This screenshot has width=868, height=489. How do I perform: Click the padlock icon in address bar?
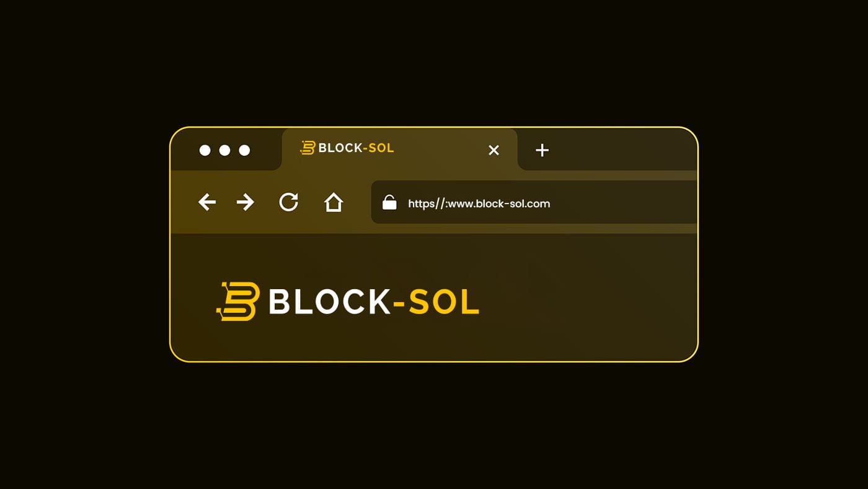pos(389,202)
